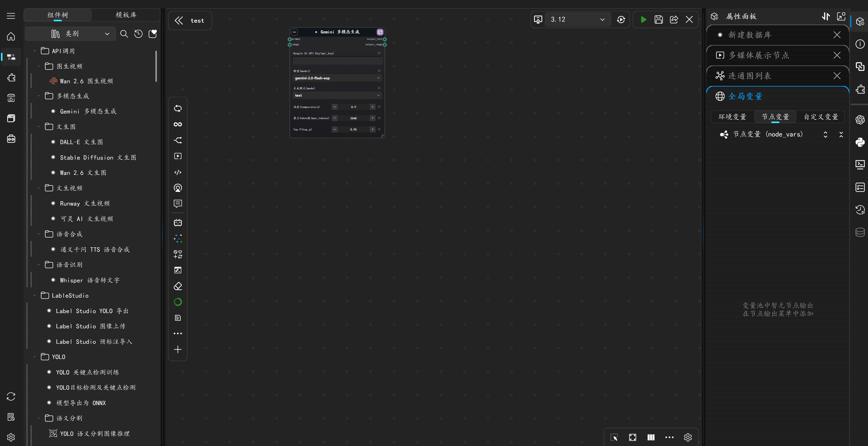The image size is (868, 446).
Task: Open the gemini-2.0-flash-exp model dropdown
Action: pyautogui.click(x=337, y=78)
